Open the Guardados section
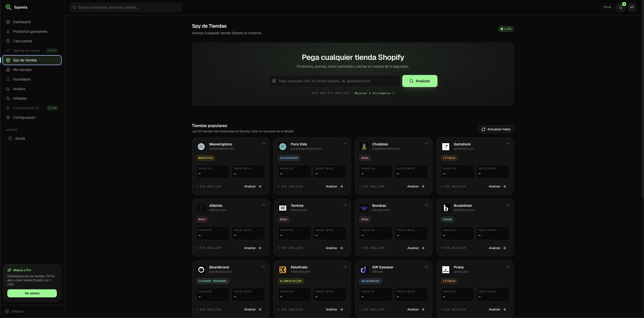Image resolution: width=644 pixels, height=318 pixels. point(32,79)
